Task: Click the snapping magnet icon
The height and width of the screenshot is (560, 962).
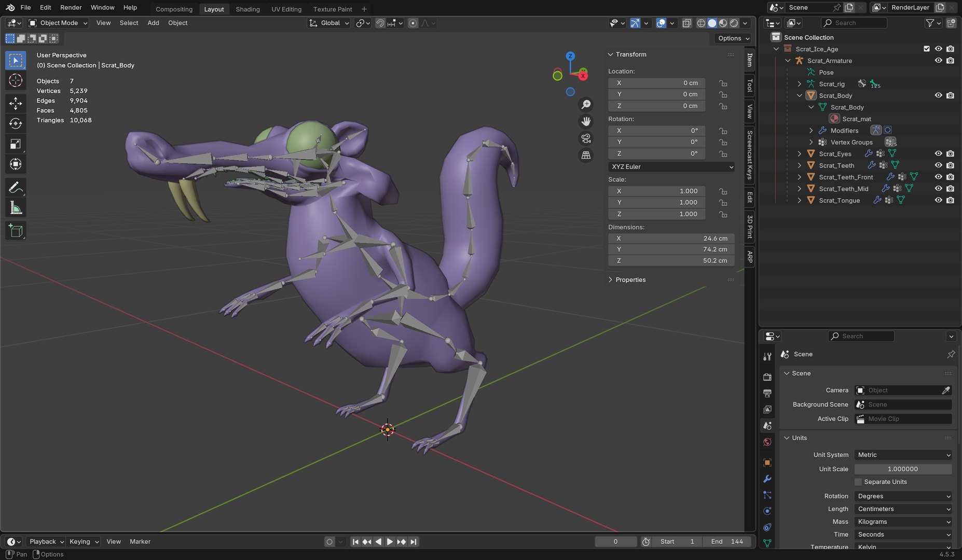Action: click(380, 23)
